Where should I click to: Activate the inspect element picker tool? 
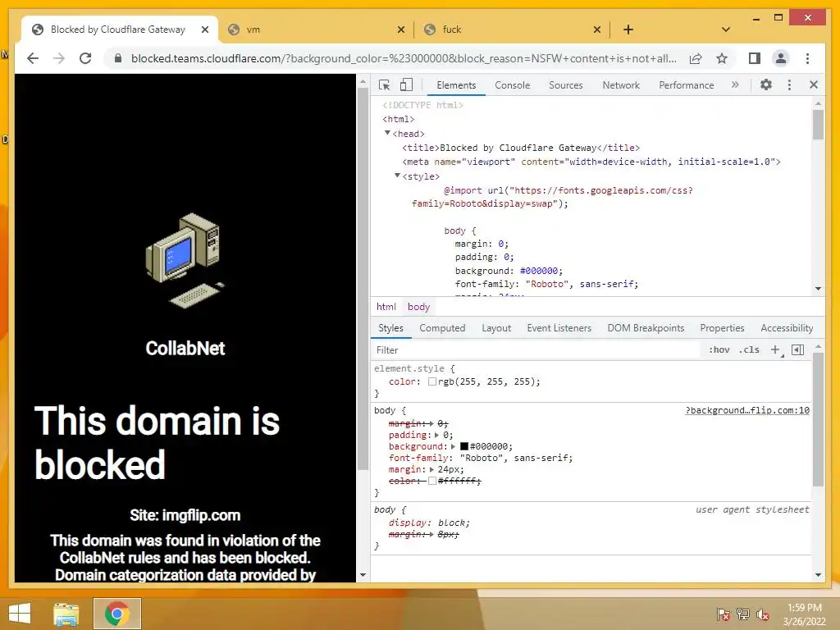(384, 84)
